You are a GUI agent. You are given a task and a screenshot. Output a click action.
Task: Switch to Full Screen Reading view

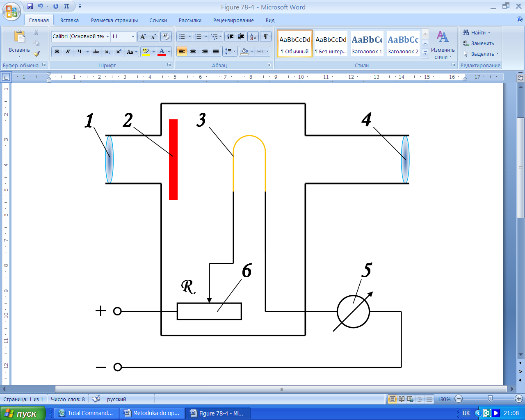(x=402, y=399)
